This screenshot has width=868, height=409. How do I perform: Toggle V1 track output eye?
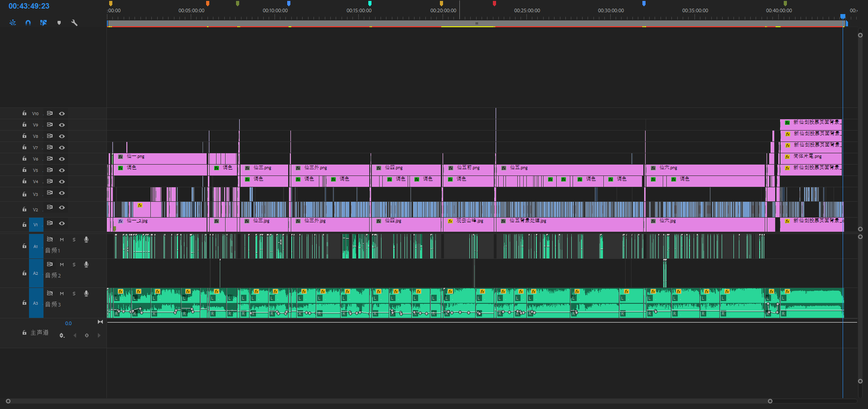tap(62, 224)
